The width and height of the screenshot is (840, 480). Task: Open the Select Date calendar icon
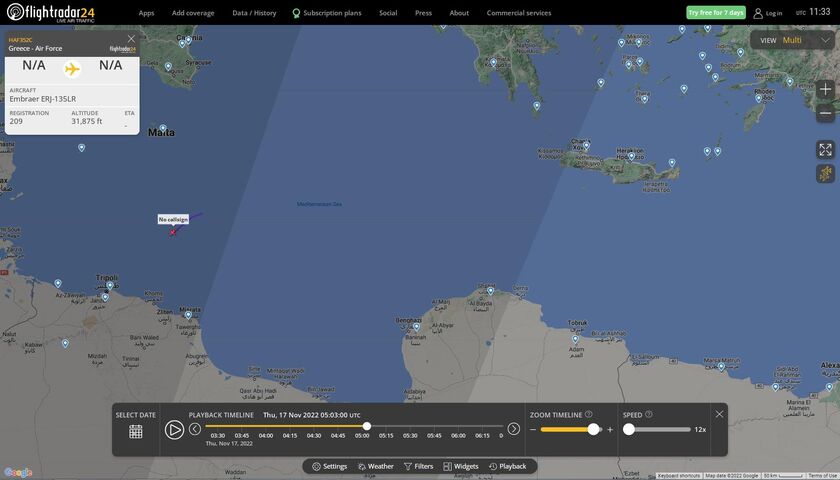135,431
